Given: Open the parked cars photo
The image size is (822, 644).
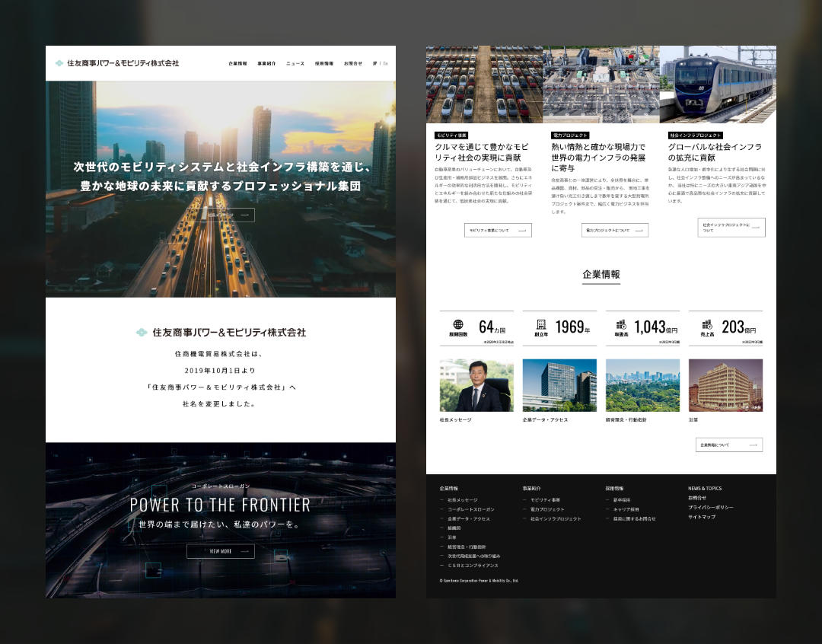Looking at the screenshot, I should point(484,84).
